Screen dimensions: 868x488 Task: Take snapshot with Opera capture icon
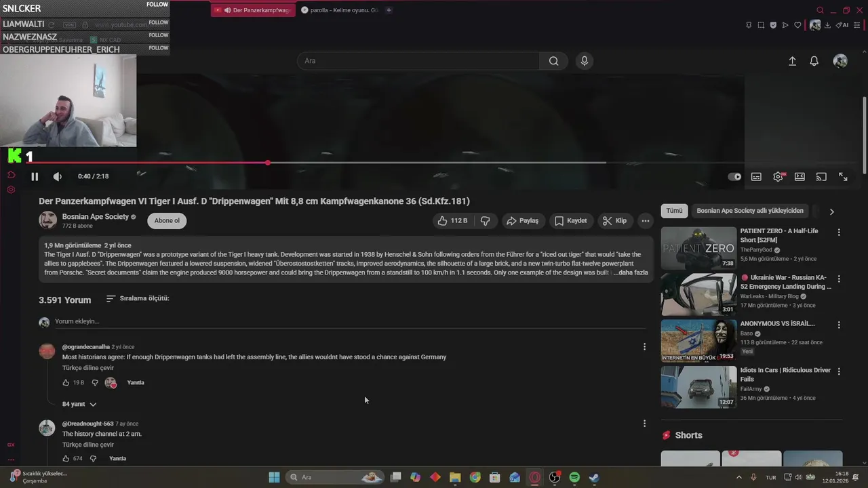click(761, 25)
